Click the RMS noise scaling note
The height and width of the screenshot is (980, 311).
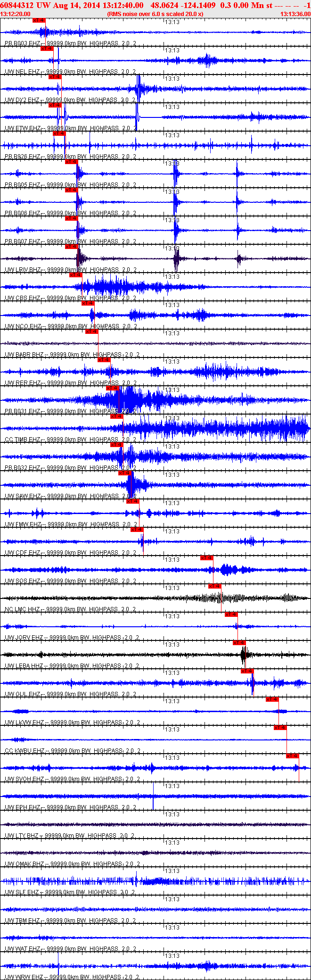tap(155, 14)
